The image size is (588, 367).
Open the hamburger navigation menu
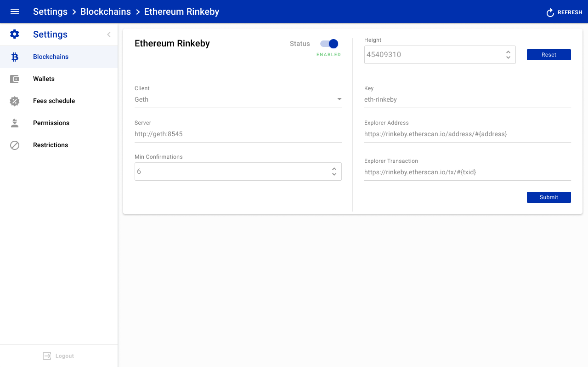[15, 11]
